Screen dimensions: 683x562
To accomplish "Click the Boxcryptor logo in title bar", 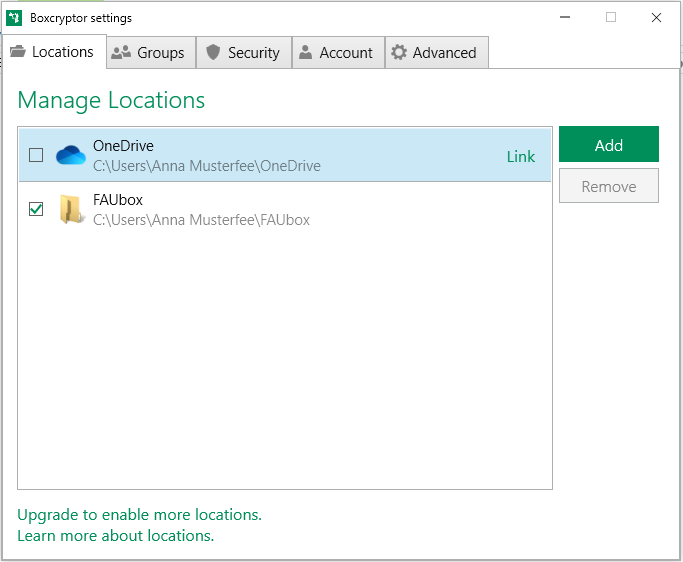I will (14, 18).
